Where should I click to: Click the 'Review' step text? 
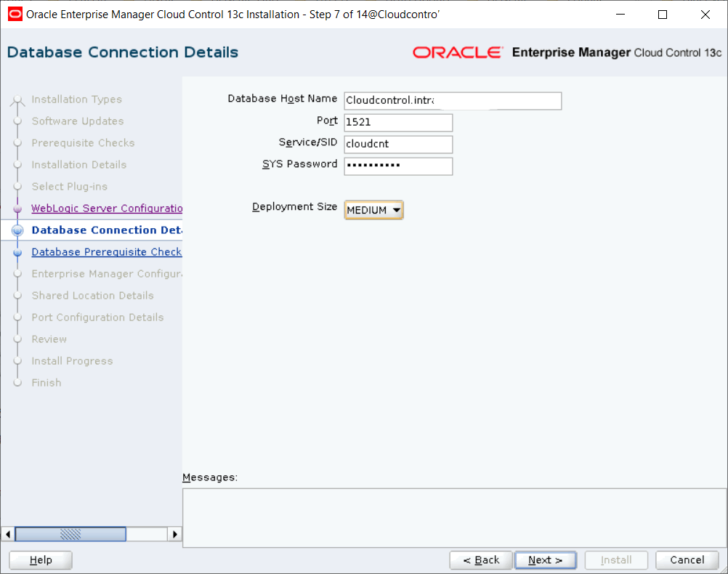tap(49, 339)
